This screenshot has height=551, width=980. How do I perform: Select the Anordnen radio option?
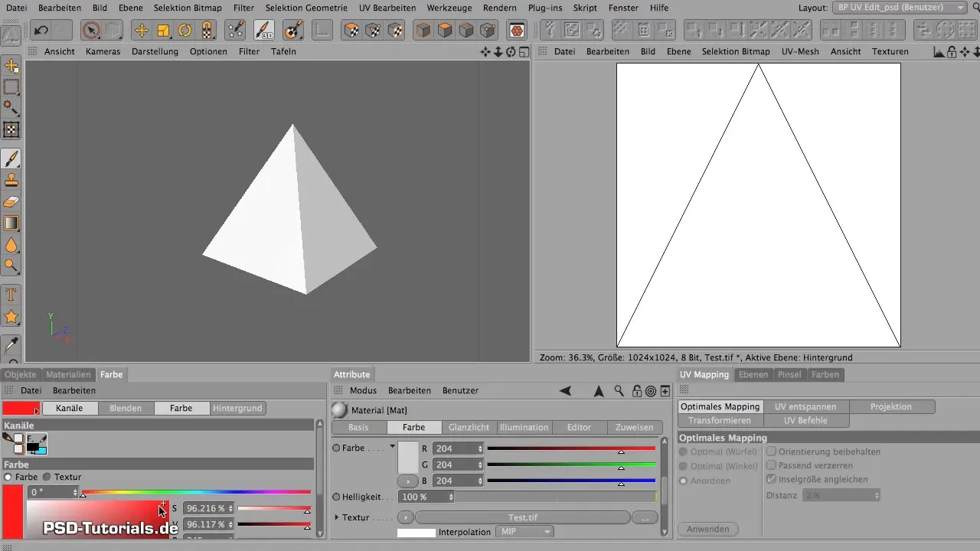coord(683,481)
